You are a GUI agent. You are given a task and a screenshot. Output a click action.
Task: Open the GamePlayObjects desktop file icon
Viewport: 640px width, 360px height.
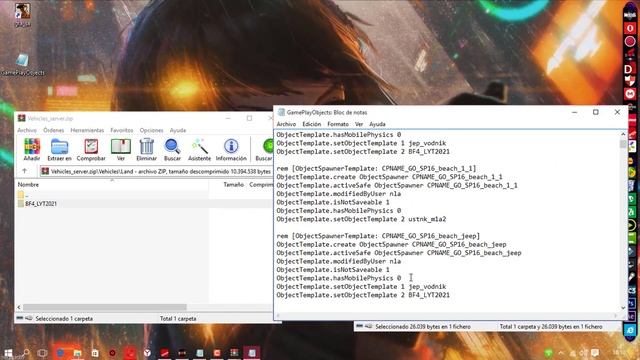22,60
